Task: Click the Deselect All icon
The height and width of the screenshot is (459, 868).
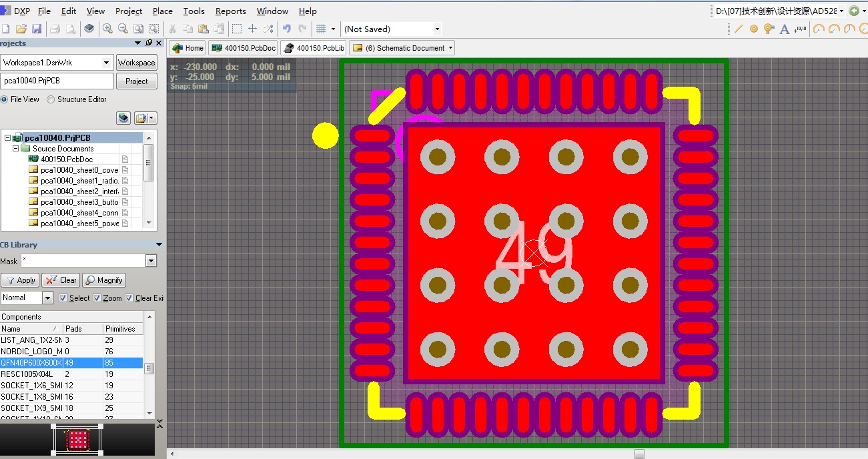Action: [x=268, y=29]
